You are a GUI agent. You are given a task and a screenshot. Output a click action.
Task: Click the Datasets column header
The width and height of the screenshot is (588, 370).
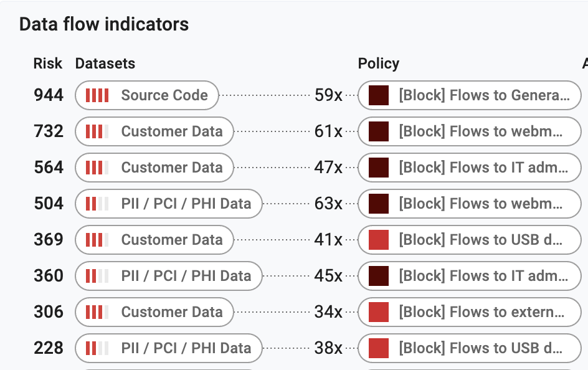(105, 64)
